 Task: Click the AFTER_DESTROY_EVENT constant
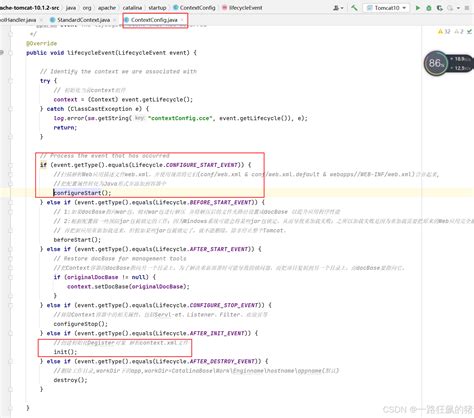point(223,361)
